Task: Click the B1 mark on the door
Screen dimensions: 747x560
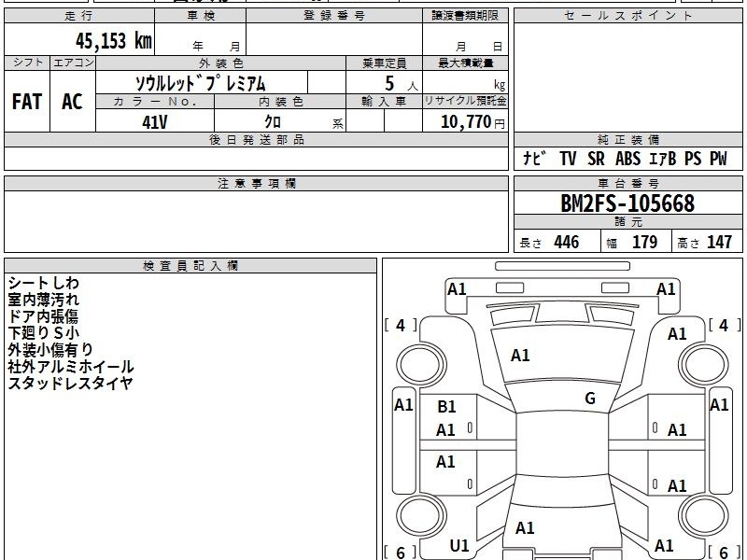Action: (446, 407)
